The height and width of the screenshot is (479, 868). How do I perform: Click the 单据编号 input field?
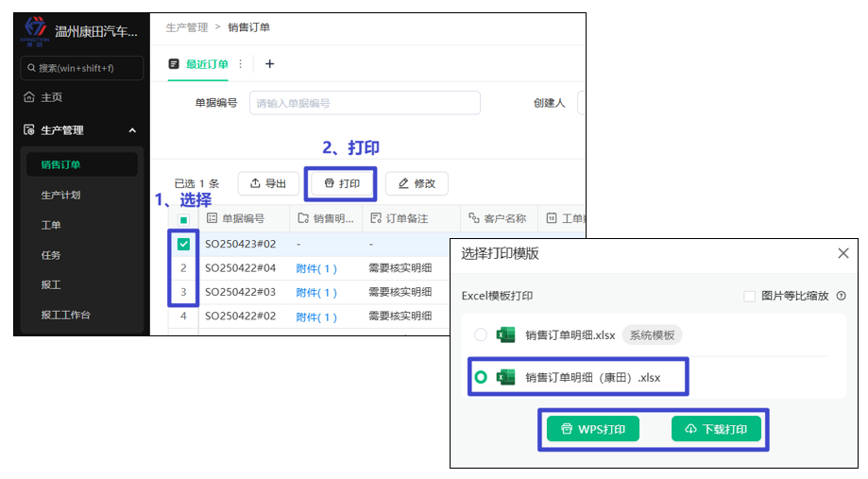coord(365,103)
